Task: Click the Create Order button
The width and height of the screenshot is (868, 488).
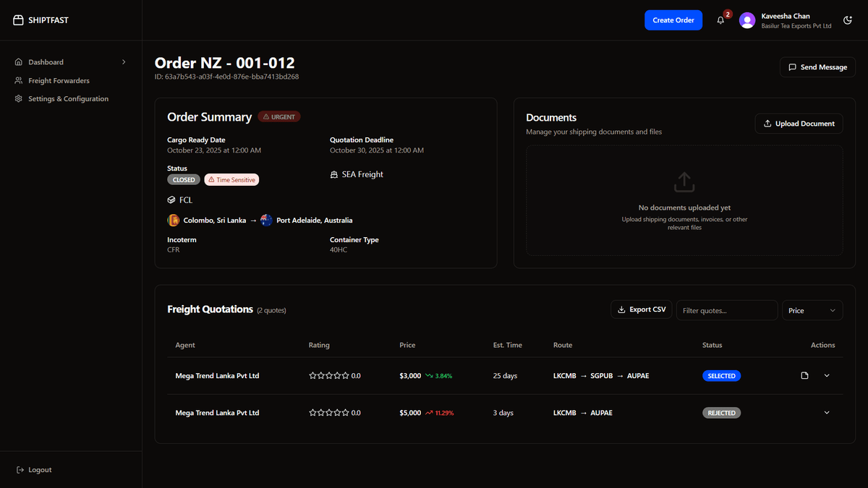Action: click(673, 20)
